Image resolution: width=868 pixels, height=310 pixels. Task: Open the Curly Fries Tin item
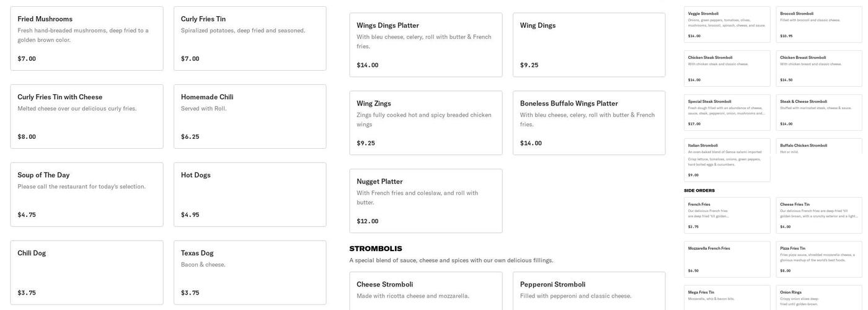tap(250, 38)
